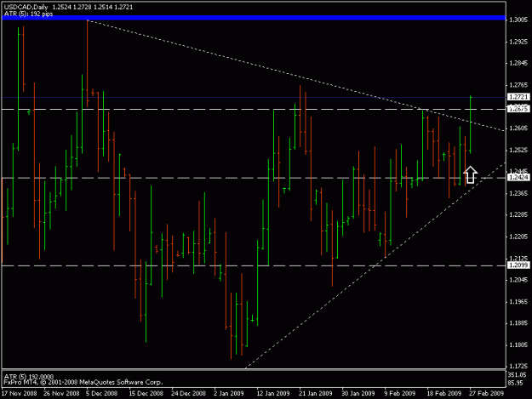Select the 1.1965 price axis label
This screenshot has width=532, height=399.
[x=518, y=302]
